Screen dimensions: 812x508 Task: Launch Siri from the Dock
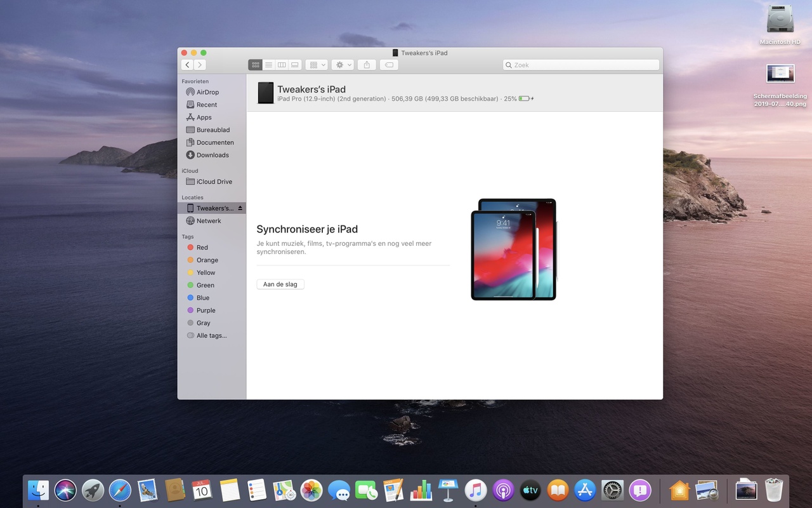click(65, 490)
